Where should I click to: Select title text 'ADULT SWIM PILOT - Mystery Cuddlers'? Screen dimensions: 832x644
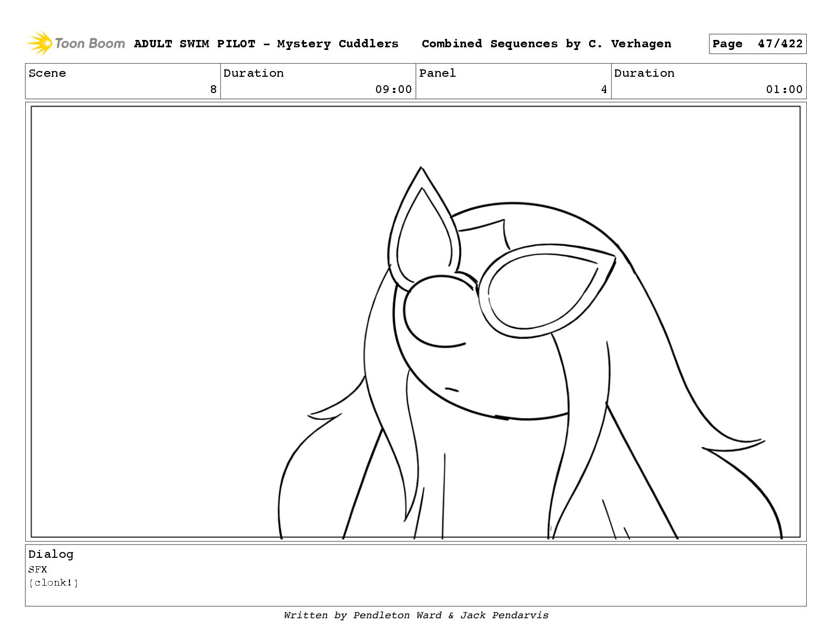pyautogui.click(x=266, y=44)
